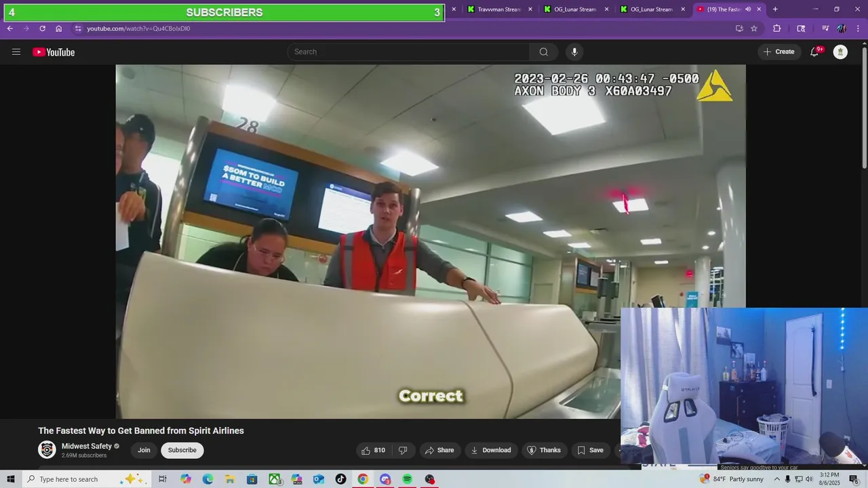868x488 pixels.
Task: Launch Spotify from the taskbar
Action: click(x=407, y=479)
